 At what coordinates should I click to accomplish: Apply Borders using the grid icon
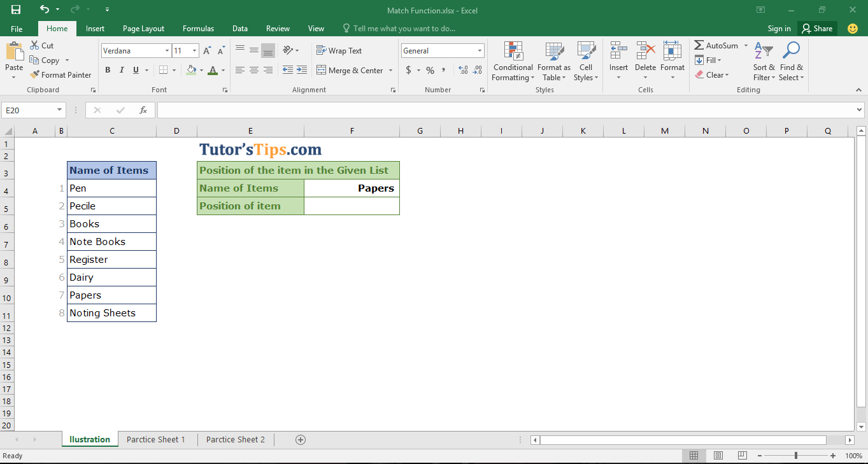[164, 70]
